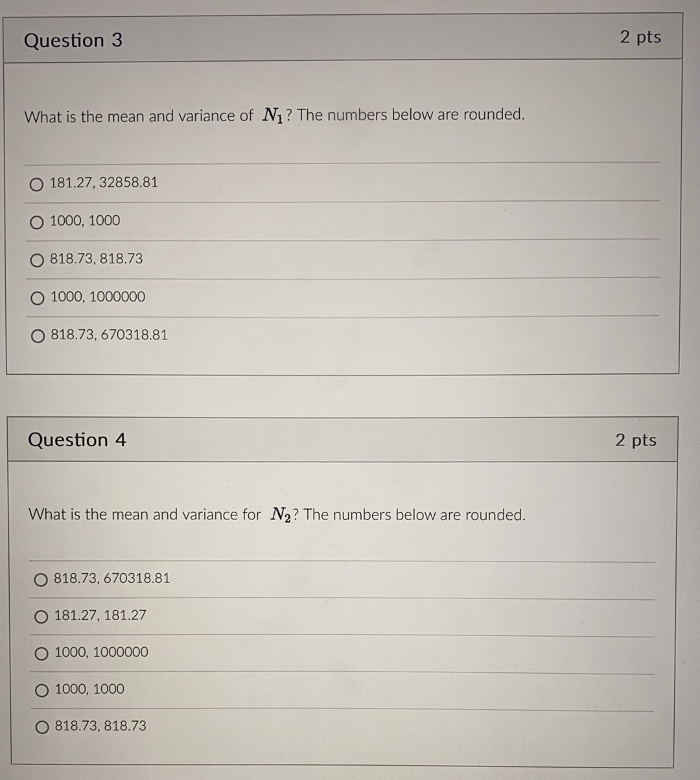Select answer 818.73, 818.73 for Question 3
Screen dimensions: 700x780
(x=36, y=260)
